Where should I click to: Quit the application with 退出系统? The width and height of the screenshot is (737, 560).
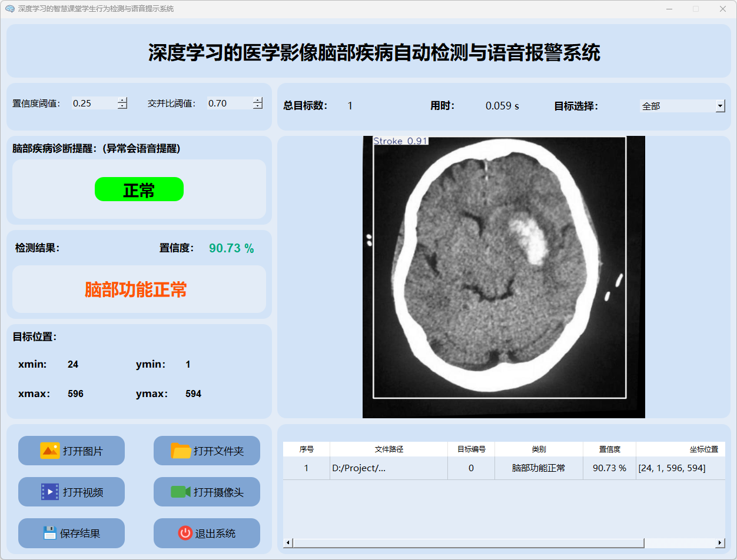point(207,533)
